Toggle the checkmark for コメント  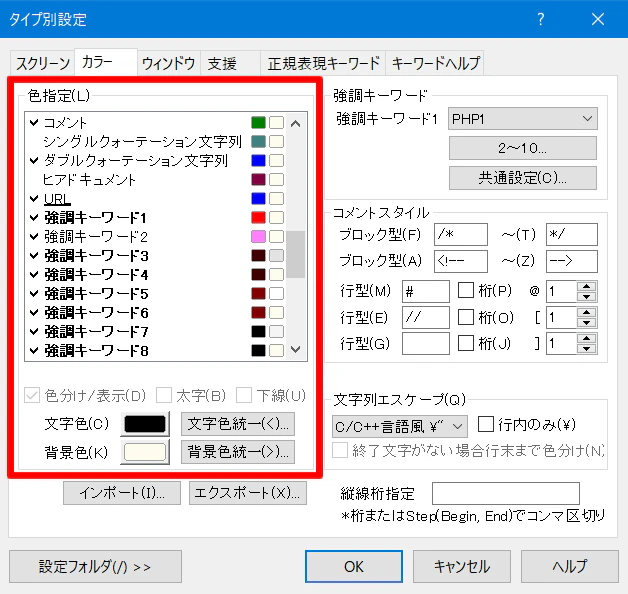pos(34,123)
